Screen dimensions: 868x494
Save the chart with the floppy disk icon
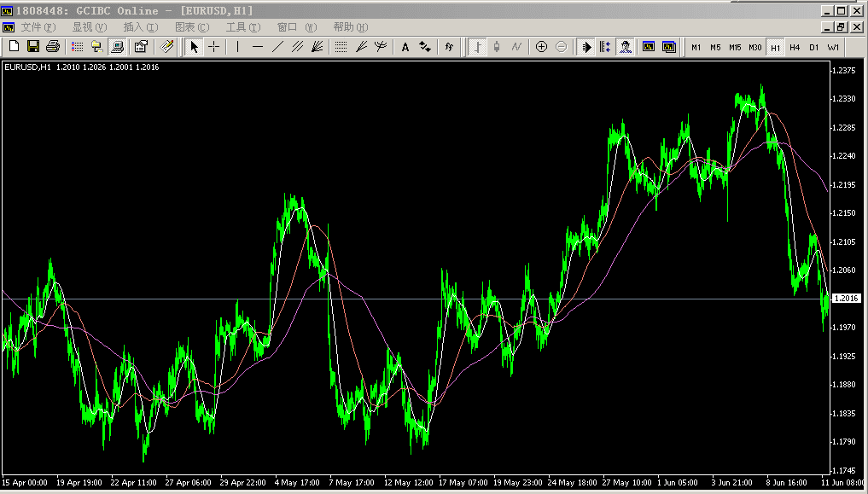33,47
